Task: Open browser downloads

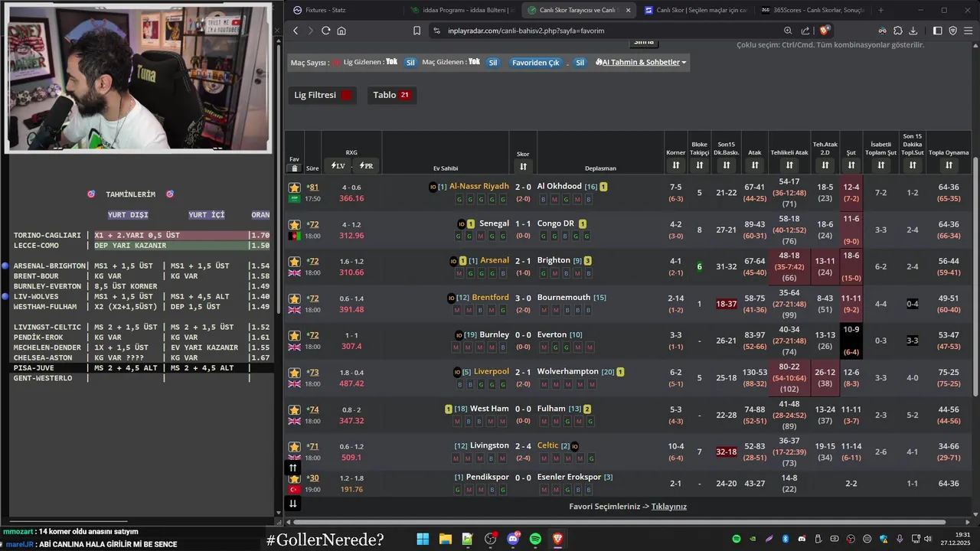Action: [913, 31]
